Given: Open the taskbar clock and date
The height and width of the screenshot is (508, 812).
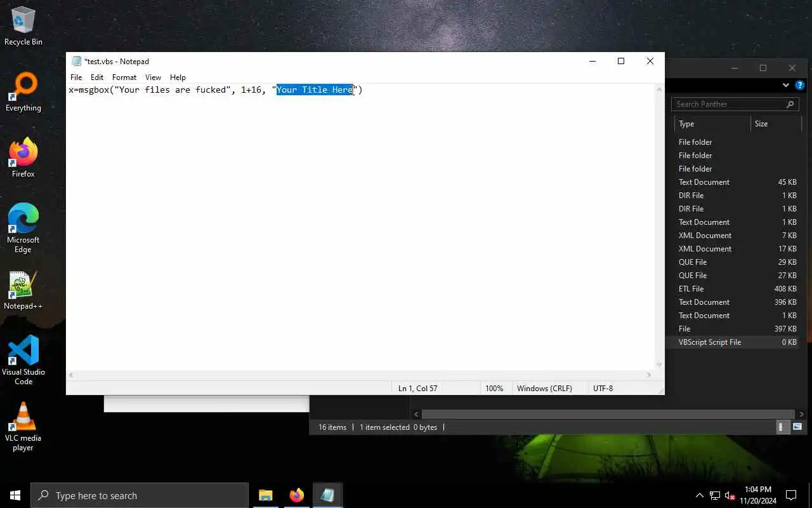Looking at the screenshot, I should [x=757, y=495].
